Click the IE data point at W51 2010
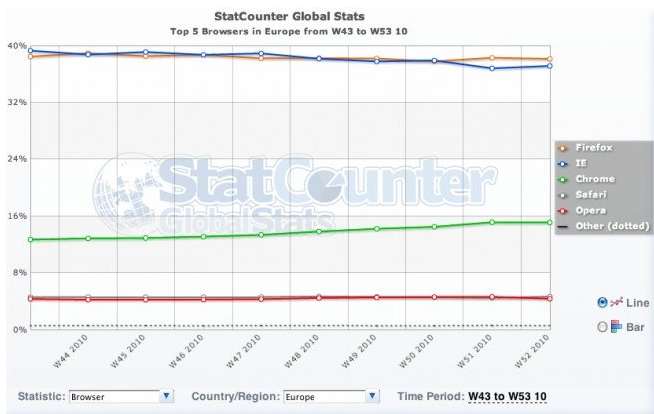This screenshot has height=414, width=654. tap(492, 68)
